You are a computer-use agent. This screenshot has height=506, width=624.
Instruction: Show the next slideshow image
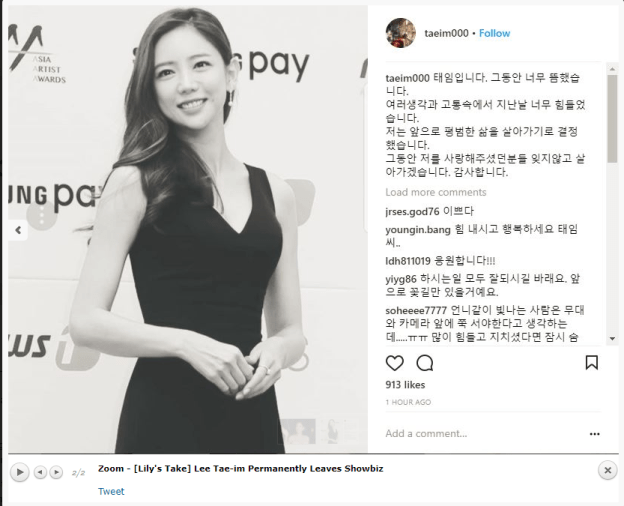click(x=57, y=473)
